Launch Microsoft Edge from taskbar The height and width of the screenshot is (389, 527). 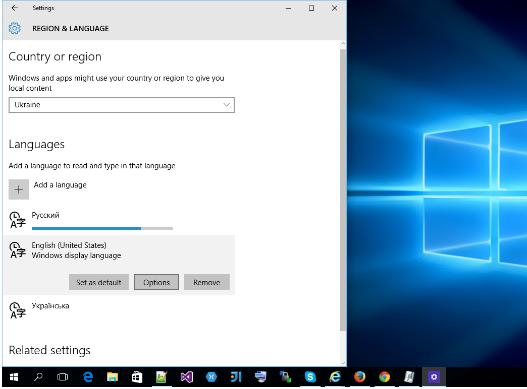click(88, 377)
